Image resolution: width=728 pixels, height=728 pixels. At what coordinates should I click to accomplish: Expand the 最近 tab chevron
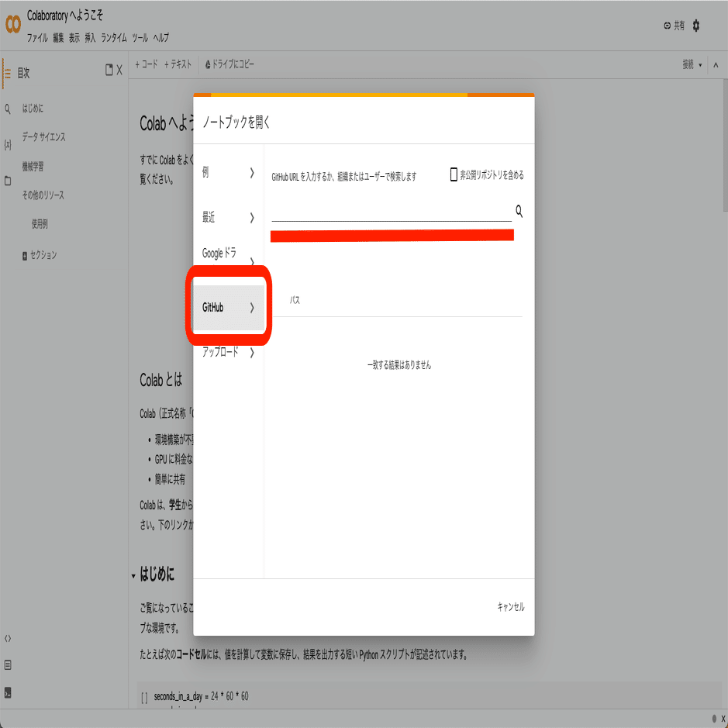(252, 217)
